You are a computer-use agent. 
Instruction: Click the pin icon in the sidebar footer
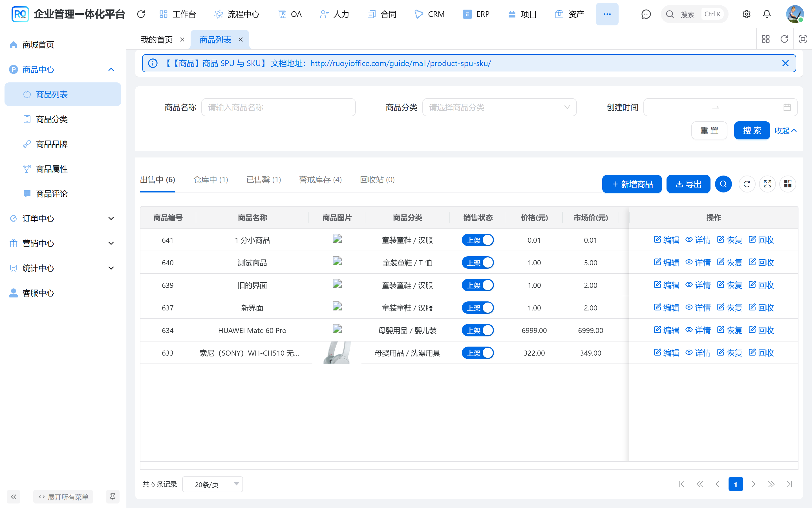(113, 497)
